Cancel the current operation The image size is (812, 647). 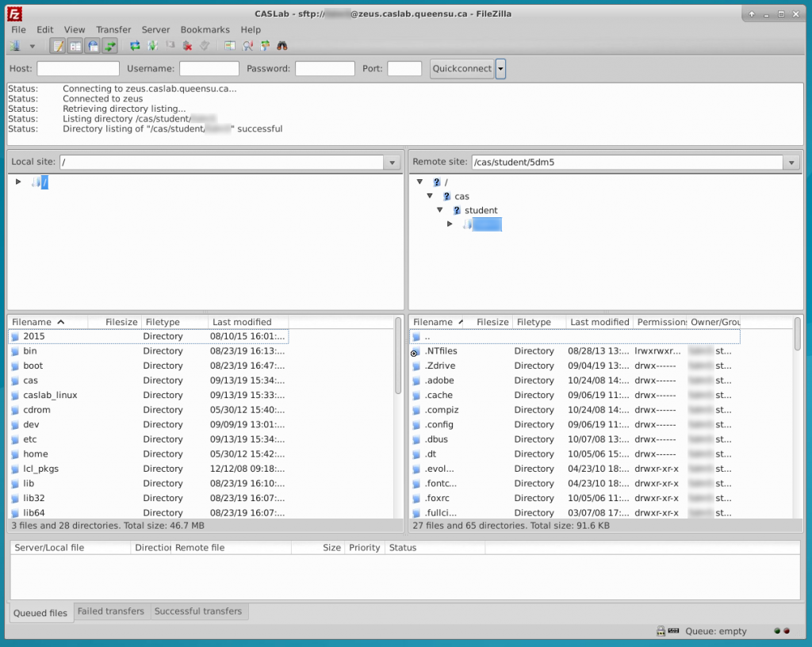170,46
